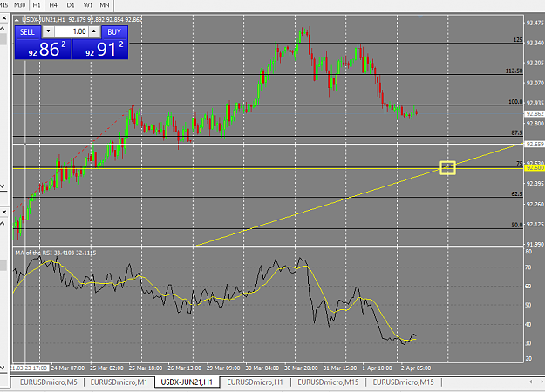Image resolution: width=545 pixels, height=392 pixels.
Task: Click the USDX-JUN21,H1 chart title text
Action: pos(44,20)
